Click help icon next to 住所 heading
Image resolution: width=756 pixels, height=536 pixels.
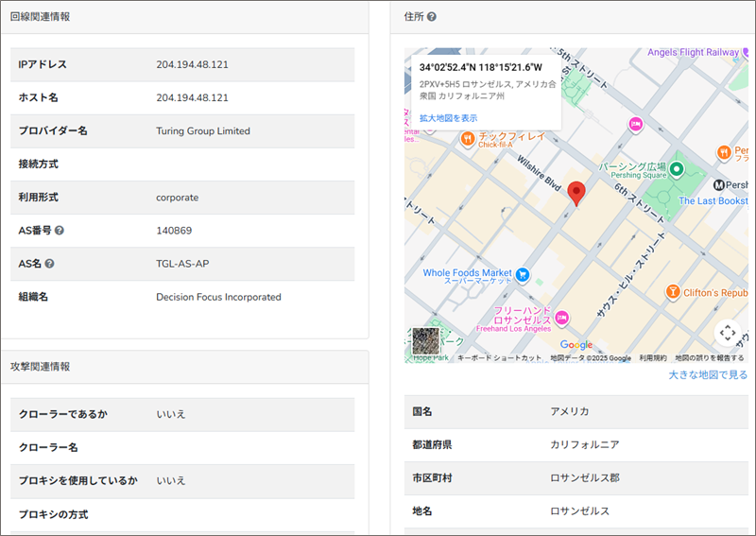432,17
